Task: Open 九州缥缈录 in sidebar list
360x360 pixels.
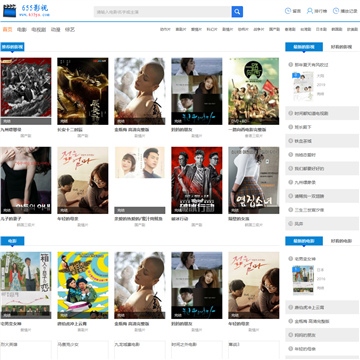Action: [x=305, y=182]
